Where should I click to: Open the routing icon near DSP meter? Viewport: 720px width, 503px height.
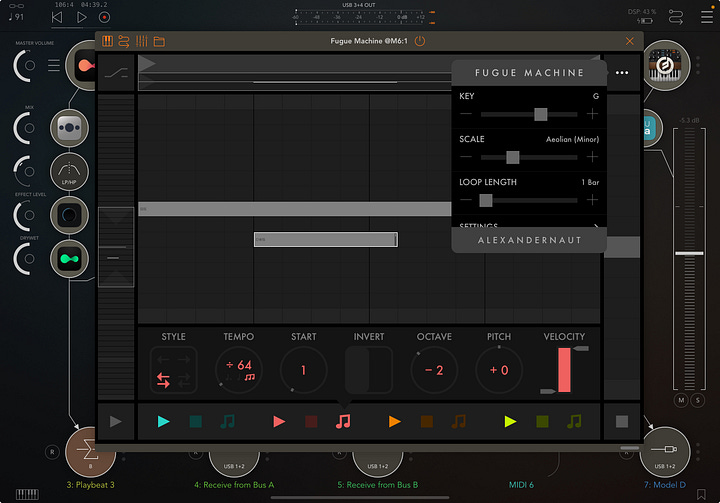coord(675,17)
